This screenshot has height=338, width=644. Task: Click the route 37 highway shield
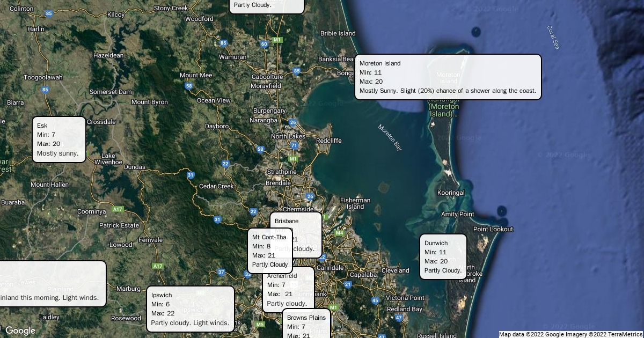coord(221,273)
